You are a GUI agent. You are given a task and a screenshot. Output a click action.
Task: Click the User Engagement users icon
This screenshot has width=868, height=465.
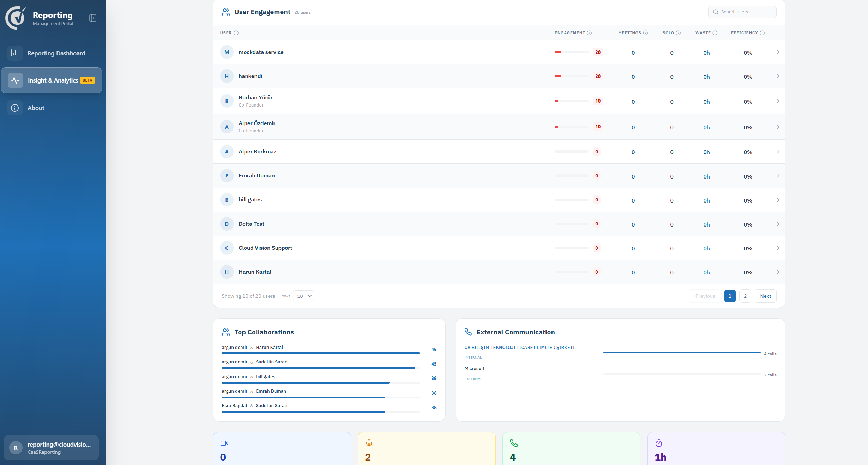pyautogui.click(x=225, y=12)
